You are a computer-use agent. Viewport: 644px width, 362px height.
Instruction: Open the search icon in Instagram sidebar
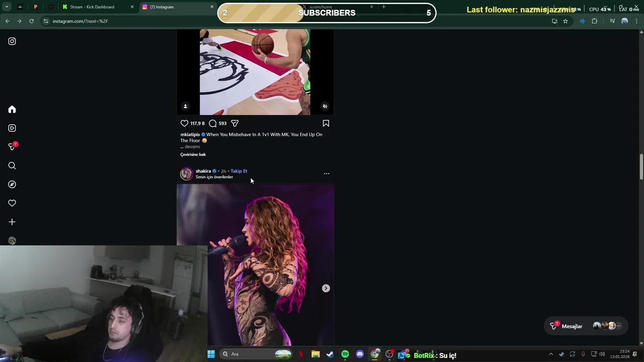(12, 166)
